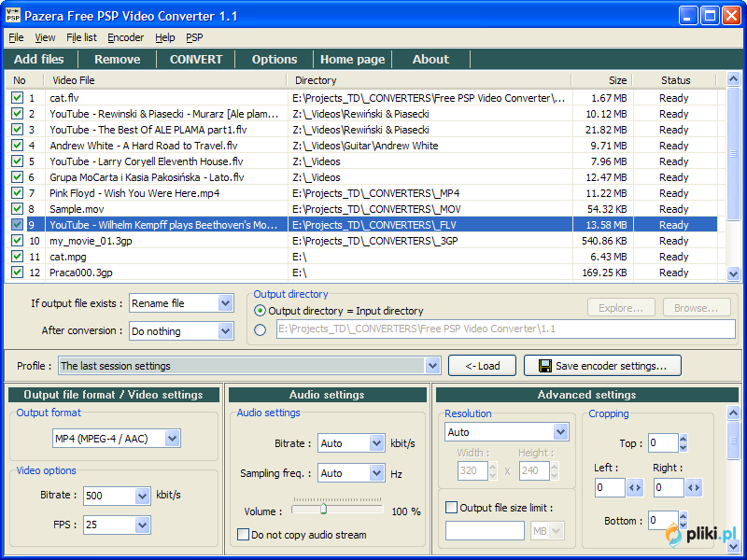Click the Add files toolbar button
This screenshot has height=560, width=747.
pos(39,59)
